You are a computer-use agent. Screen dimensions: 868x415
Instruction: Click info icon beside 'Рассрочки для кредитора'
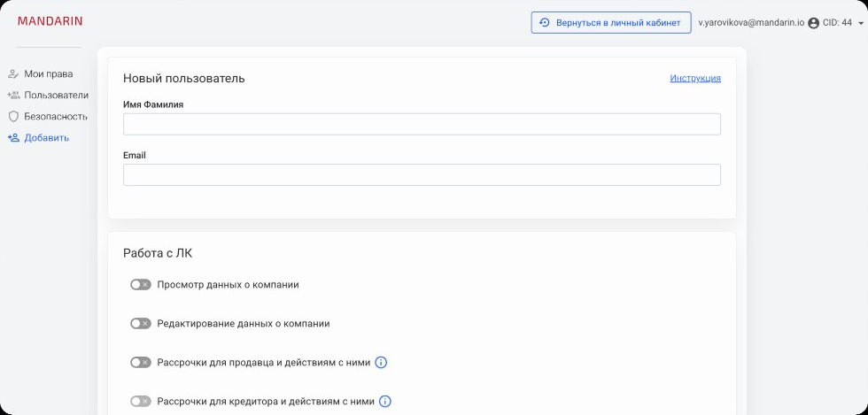tap(385, 402)
